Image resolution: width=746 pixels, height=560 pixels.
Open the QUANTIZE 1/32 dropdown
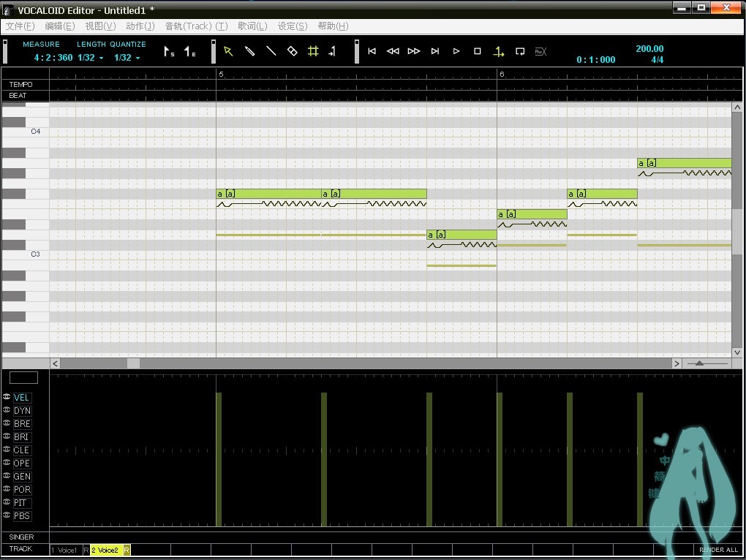(127, 58)
